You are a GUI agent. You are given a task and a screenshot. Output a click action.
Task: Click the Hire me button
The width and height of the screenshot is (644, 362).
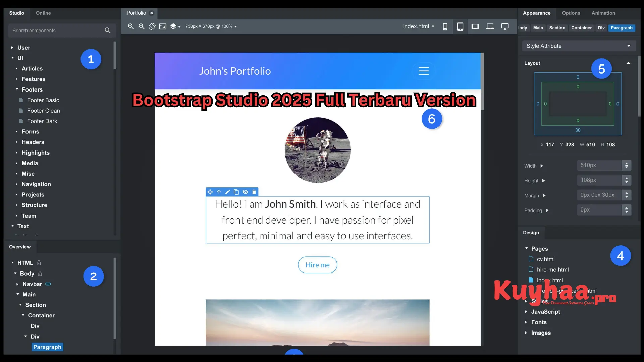pos(317,265)
